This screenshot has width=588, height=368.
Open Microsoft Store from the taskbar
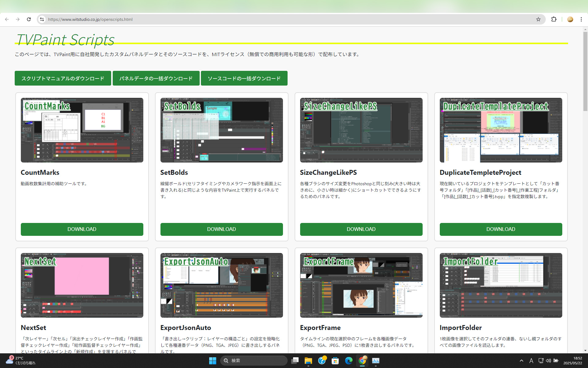point(335,361)
